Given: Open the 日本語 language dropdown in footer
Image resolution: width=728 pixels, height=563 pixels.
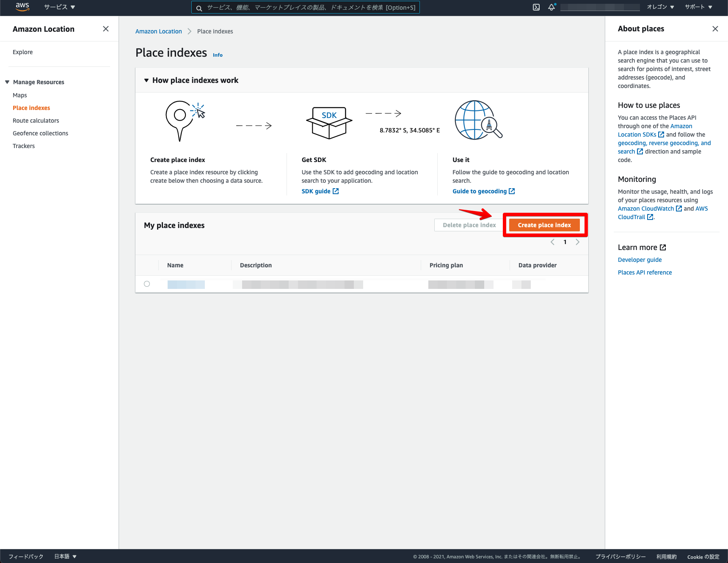Looking at the screenshot, I should coord(65,557).
